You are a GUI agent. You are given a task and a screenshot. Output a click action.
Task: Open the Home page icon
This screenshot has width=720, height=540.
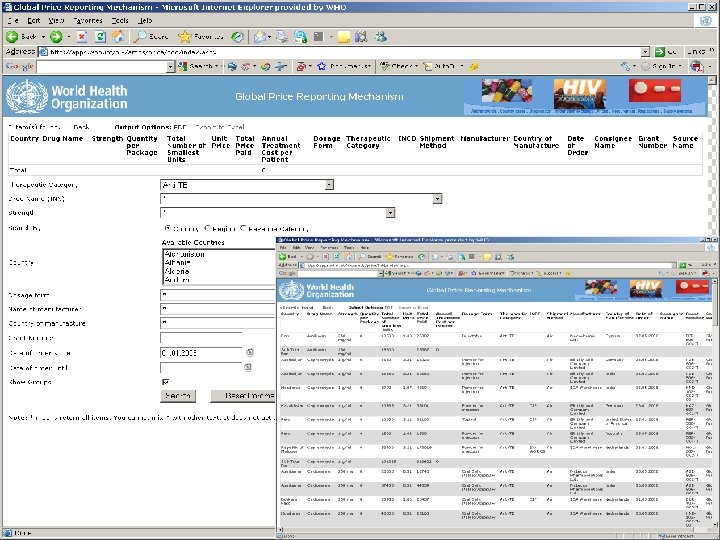(x=118, y=37)
